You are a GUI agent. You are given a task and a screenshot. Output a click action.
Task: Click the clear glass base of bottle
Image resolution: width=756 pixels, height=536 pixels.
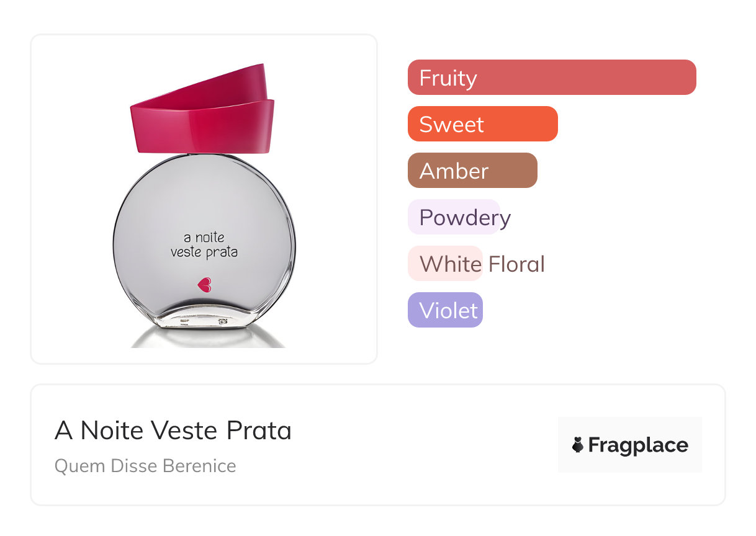click(204, 316)
